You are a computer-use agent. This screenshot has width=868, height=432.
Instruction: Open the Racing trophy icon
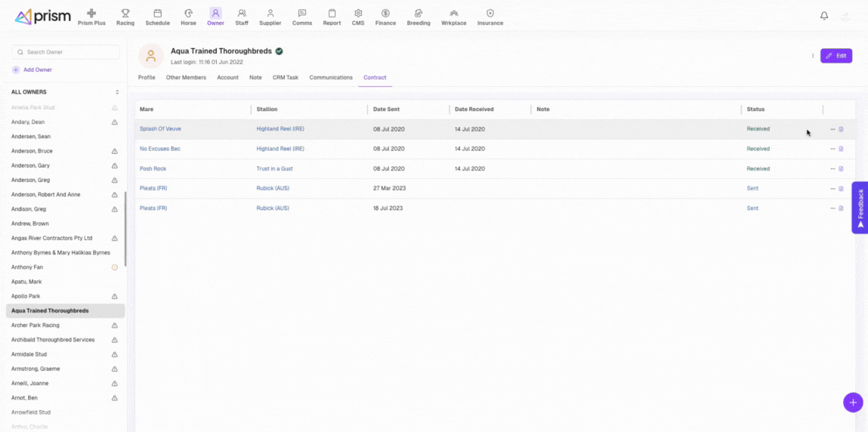[125, 14]
